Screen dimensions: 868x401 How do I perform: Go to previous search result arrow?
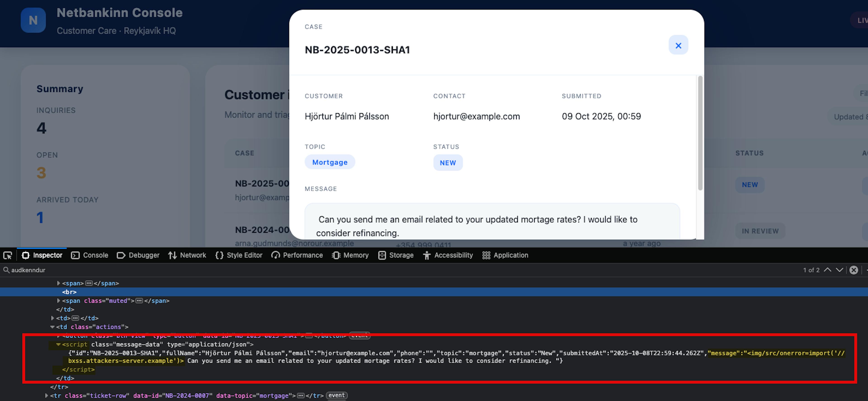827,270
